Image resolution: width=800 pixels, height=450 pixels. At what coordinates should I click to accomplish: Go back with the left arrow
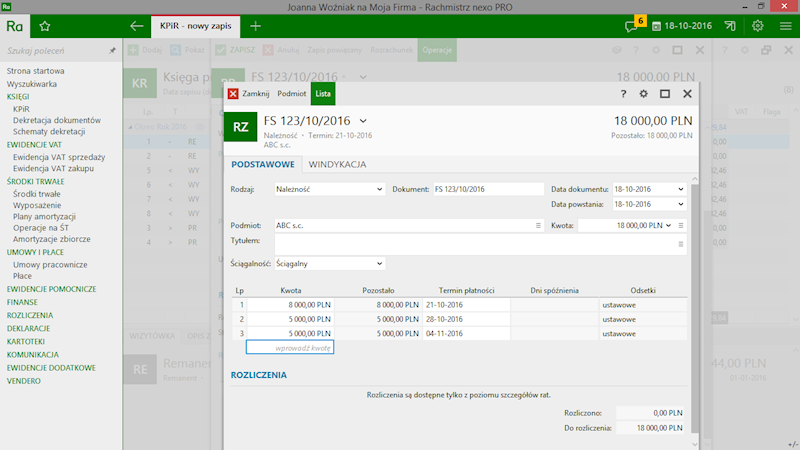136,26
